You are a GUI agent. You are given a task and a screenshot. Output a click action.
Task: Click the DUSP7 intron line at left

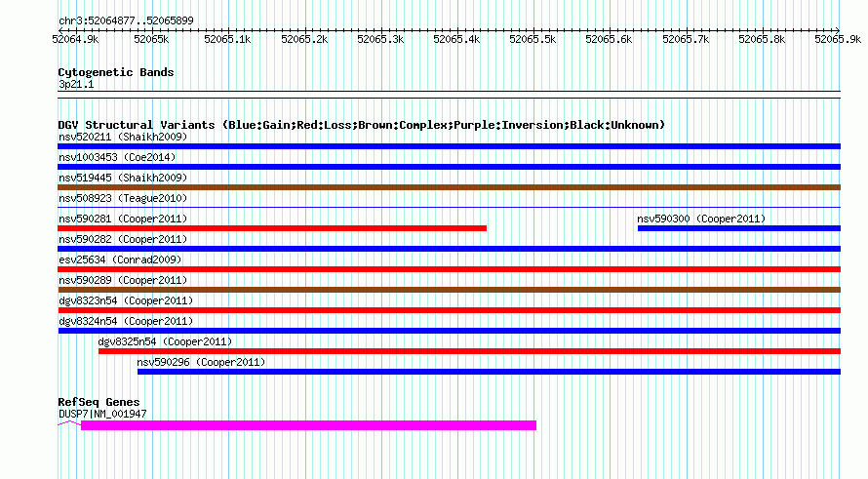click(69, 423)
